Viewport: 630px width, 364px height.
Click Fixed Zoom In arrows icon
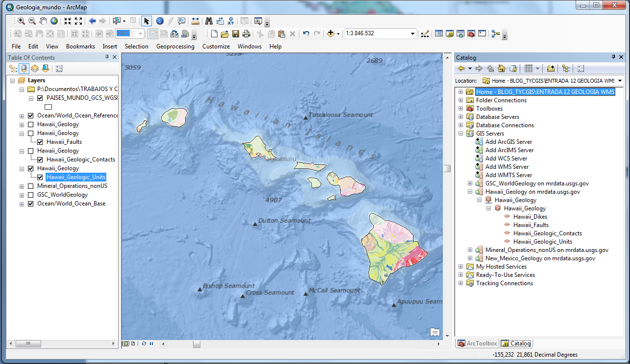tap(68, 21)
